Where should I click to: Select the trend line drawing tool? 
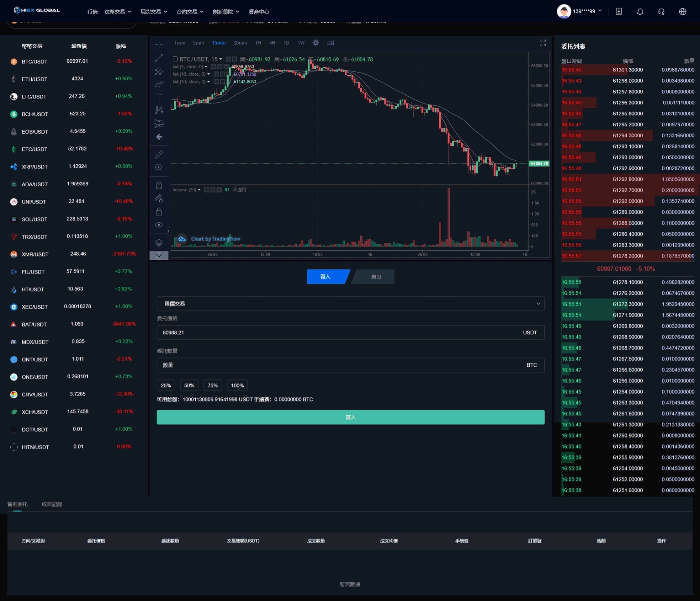point(159,58)
